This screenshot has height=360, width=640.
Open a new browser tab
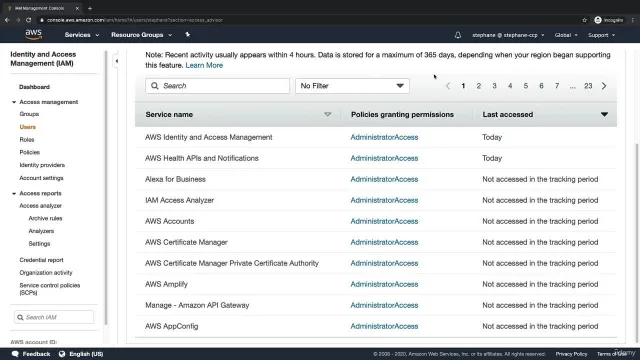90,8
